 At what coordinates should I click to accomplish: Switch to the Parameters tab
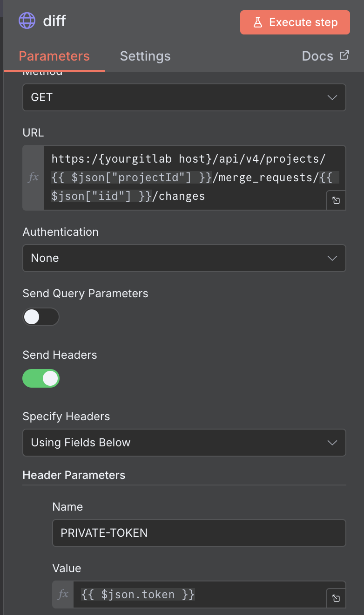pos(54,56)
